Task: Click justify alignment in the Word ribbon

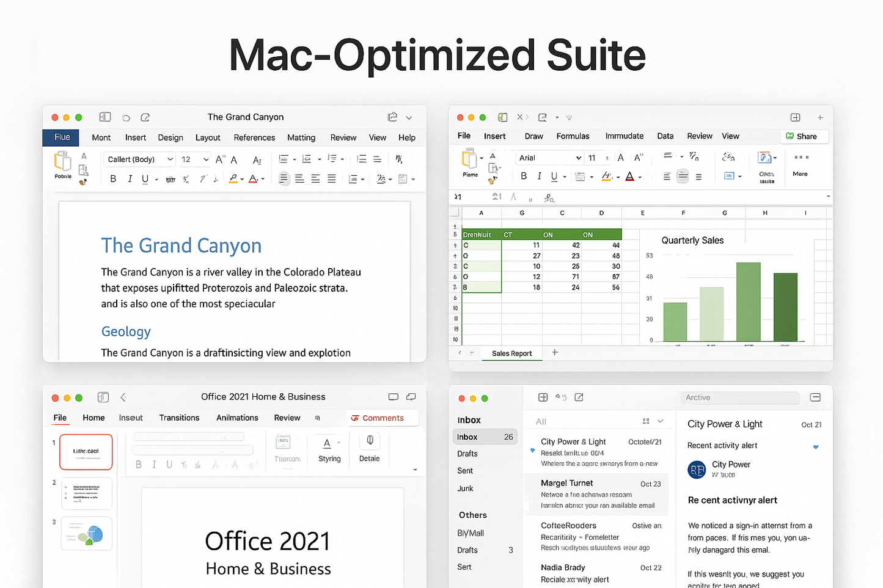Action: (x=331, y=178)
